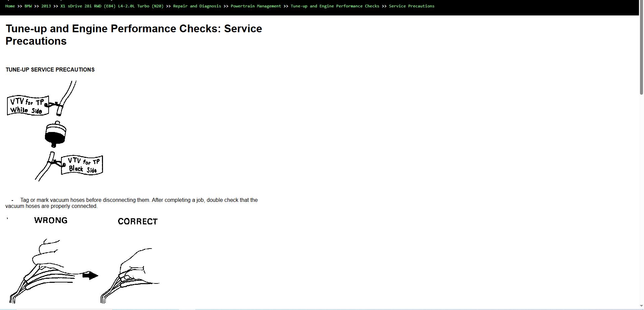Go to the BMW breadcrumb link
The image size is (644, 310).
[28, 6]
